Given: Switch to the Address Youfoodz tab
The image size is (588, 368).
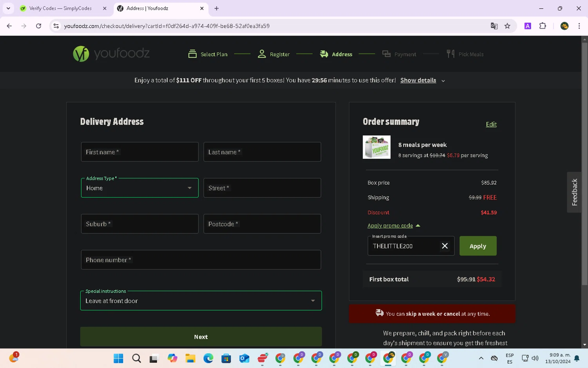Looking at the screenshot, I should click(161, 8).
